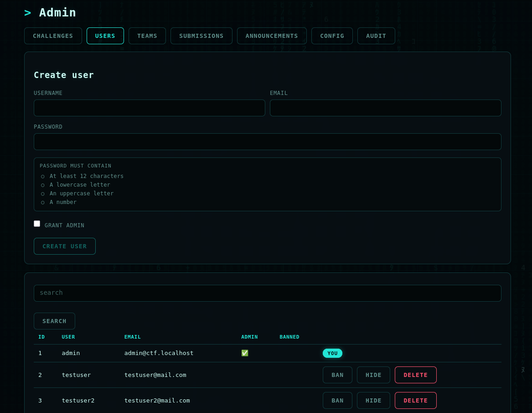Ban the testuser account
This screenshot has width=532, height=413.
tap(338, 375)
